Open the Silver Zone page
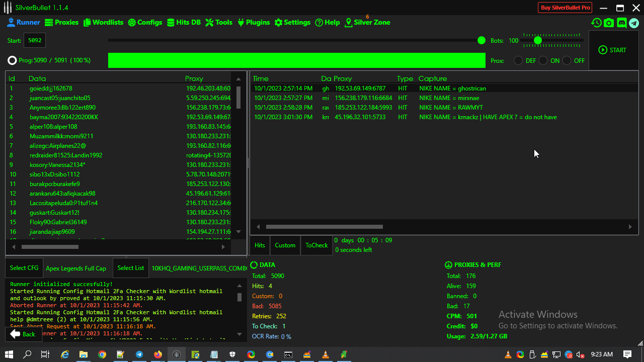The width and height of the screenshot is (644, 362). pos(367,23)
